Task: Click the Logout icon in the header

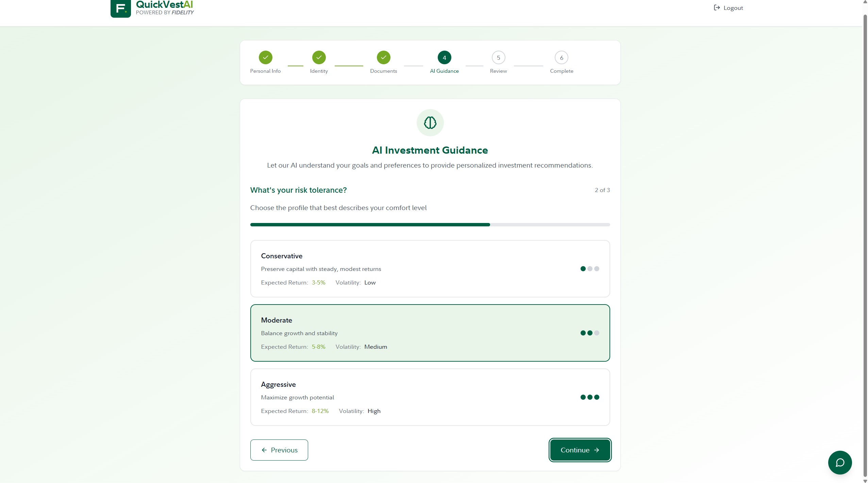Action: [x=717, y=8]
